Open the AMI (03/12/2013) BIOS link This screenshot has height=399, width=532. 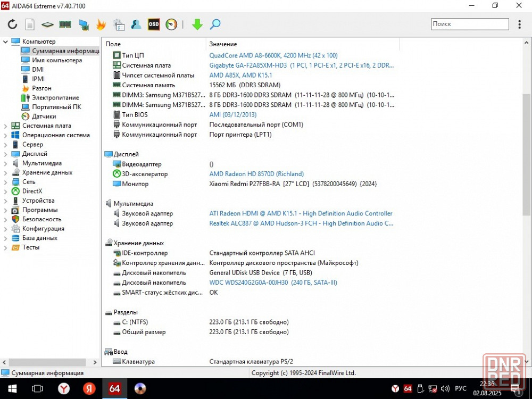click(x=233, y=115)
